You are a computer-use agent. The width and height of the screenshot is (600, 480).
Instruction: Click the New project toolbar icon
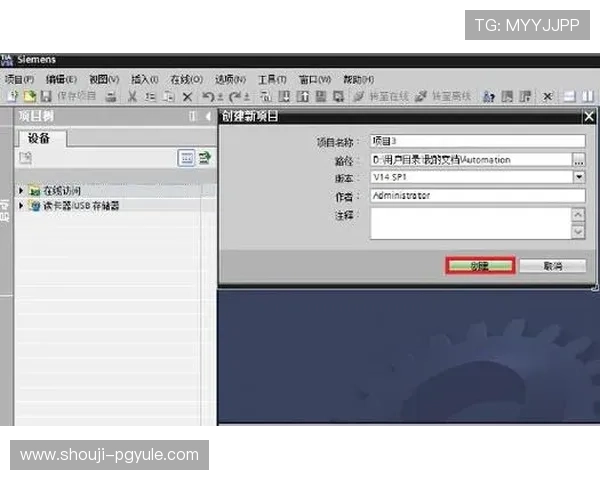(x=12, y=96)
